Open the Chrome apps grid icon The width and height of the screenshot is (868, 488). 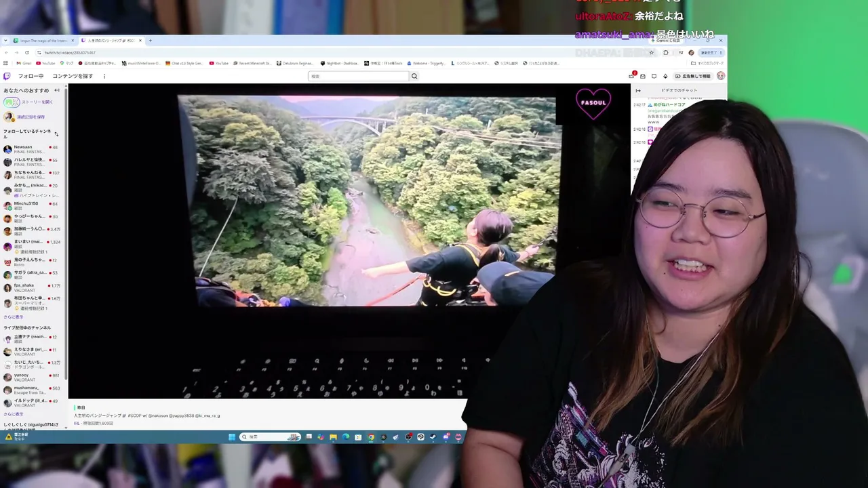pos(5,63)
